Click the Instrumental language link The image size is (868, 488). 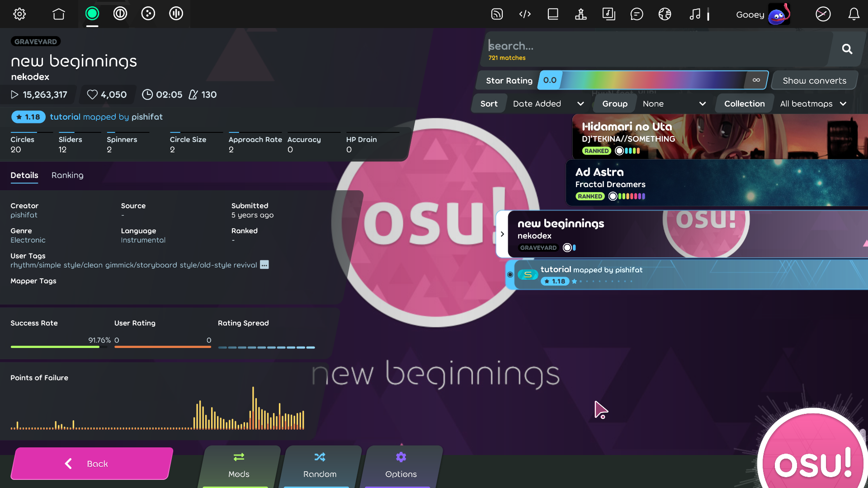coord(143,240)
